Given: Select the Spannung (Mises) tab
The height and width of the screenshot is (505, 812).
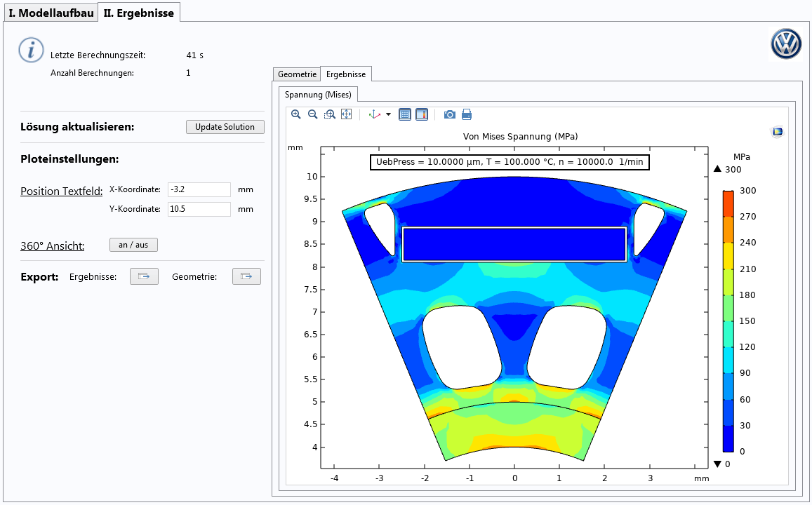Looking at the screenshot, I should [319, 94].
